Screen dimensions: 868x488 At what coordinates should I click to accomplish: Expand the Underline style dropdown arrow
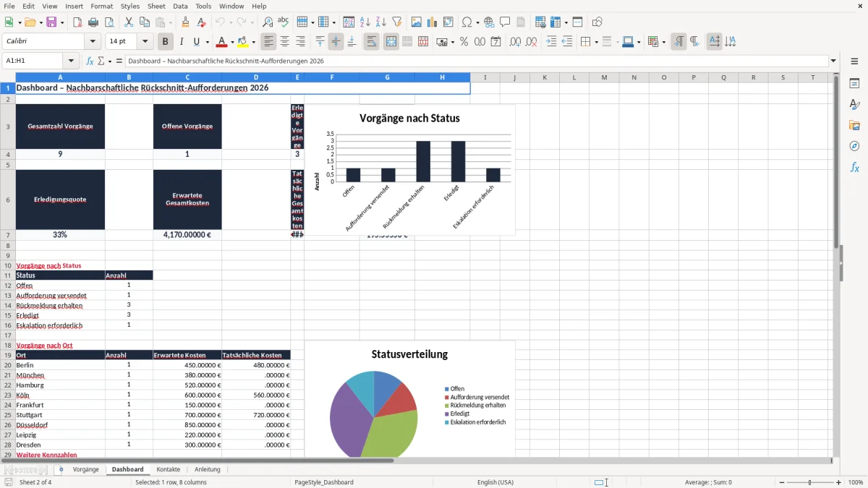click(x=207, y=42)
